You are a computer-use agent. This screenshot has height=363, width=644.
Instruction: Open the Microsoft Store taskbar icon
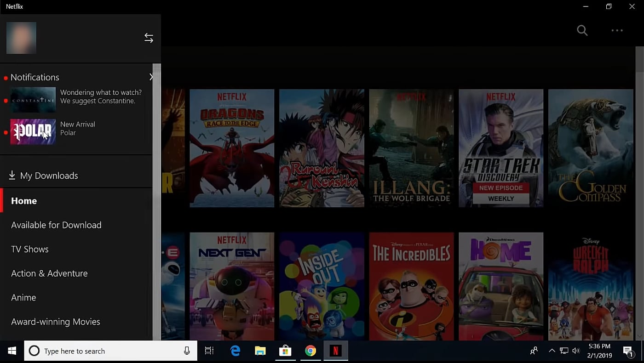pos(286,351)
